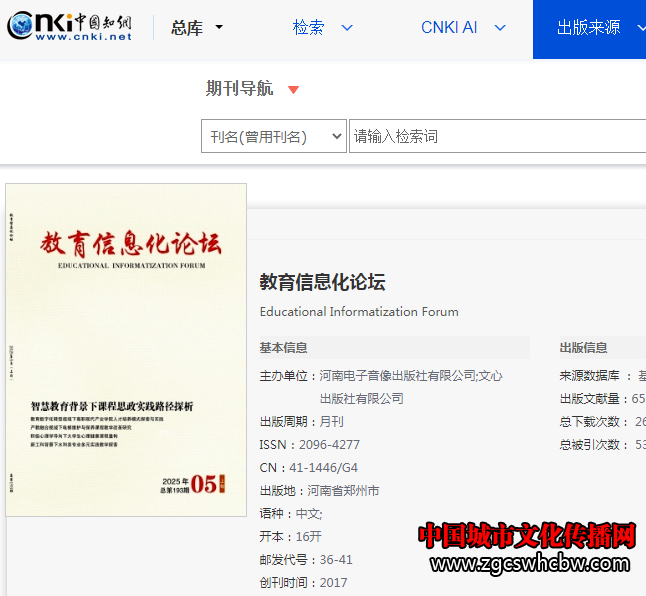
Task: Click the 教育信息化论坛 journal cover image
Action: tap(126, 349)
